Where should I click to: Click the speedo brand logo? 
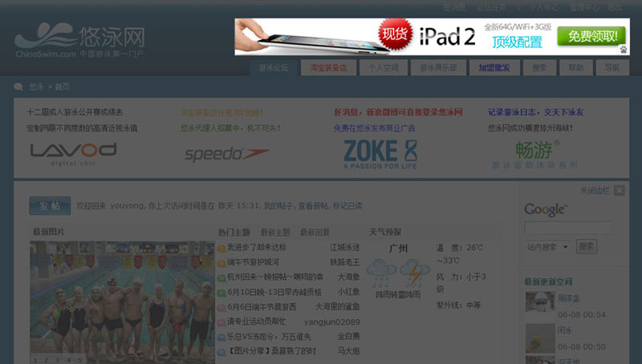227,154
